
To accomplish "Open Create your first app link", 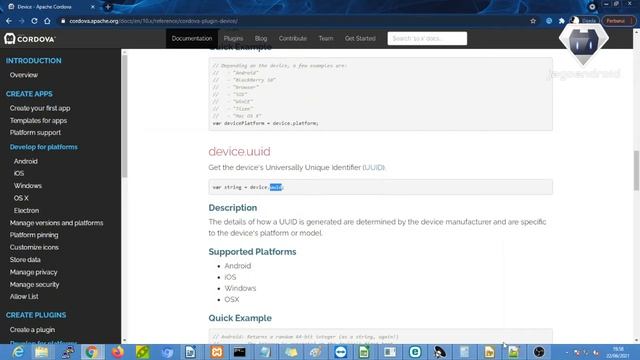I will [x=40, y=108].
